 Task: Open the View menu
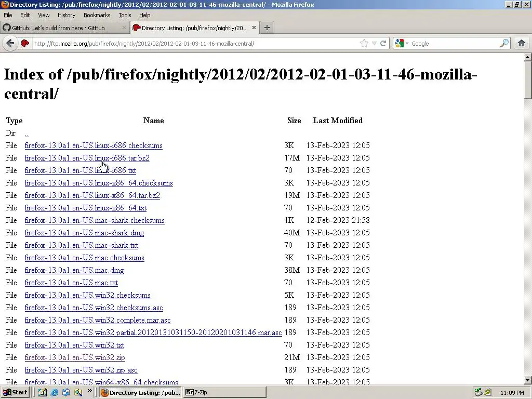(x=44, y=15)
